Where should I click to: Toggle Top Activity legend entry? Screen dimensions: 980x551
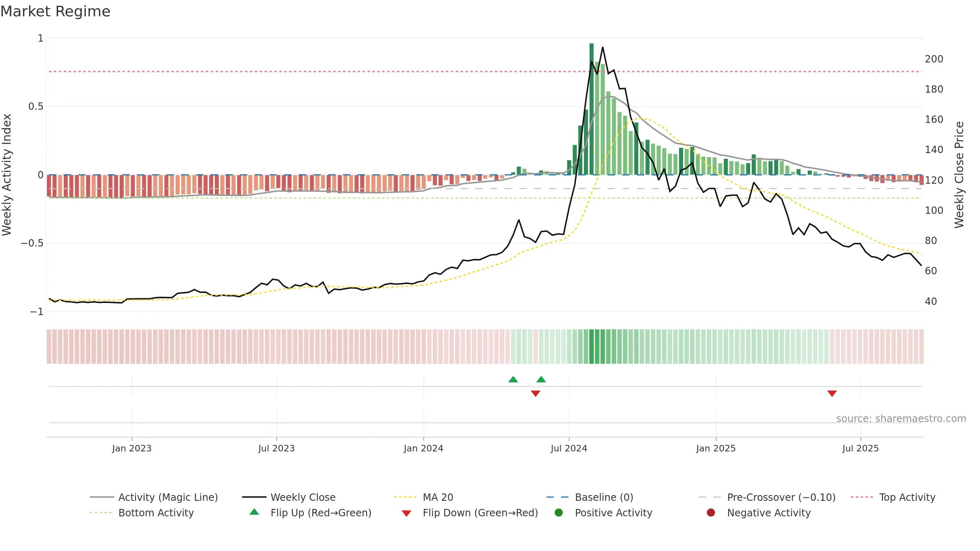click(x=893, y=497)
